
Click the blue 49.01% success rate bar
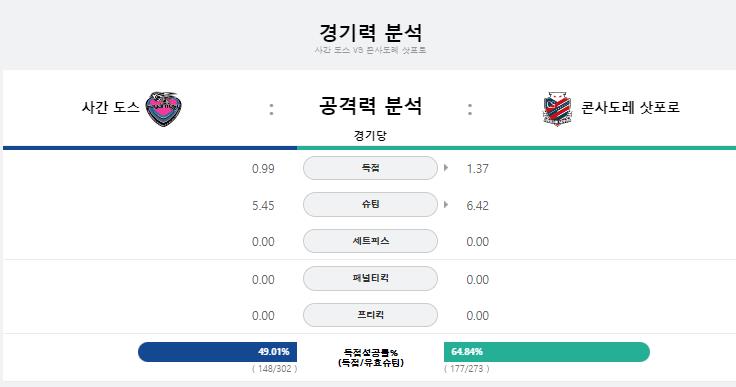click(x=217, y=352)
